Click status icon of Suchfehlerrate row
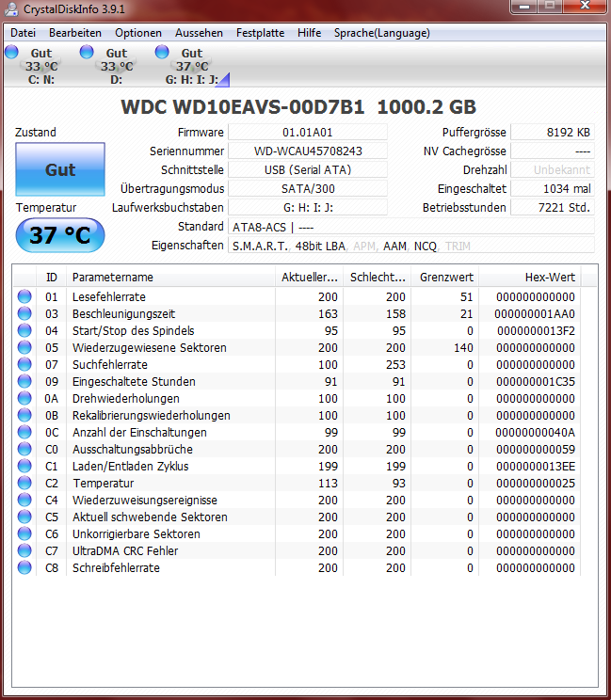This screenshot has width=611, height=700. [24, 365]
